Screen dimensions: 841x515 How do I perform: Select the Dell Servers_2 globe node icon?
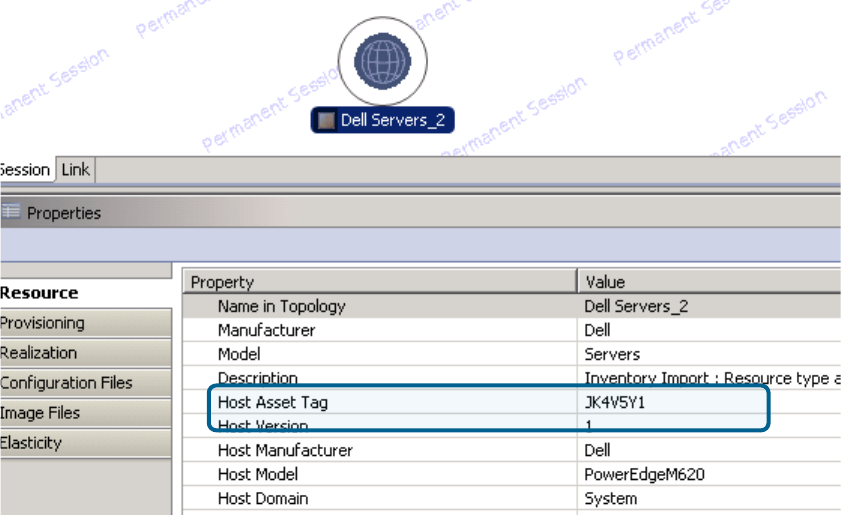point(382,61)
